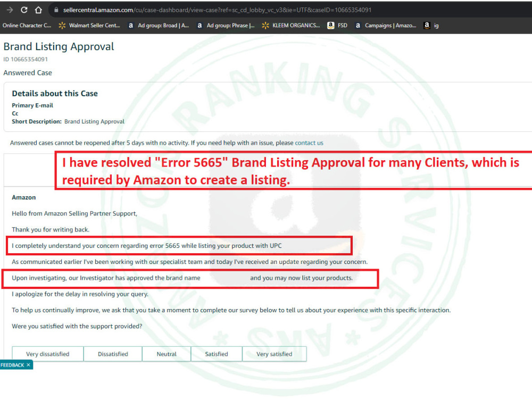Click the padlock site security icon
The height and width of the screenshot is (399, 532).
(x=56, y=9)
